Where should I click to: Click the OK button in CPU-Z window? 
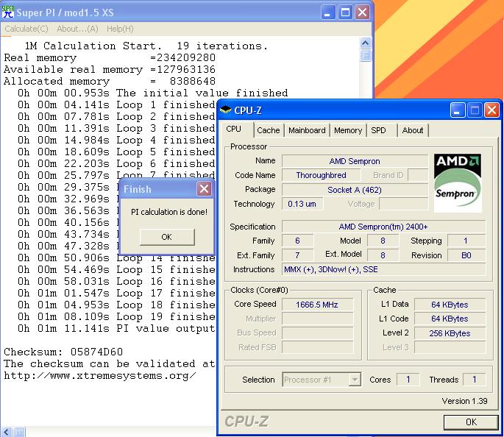point(471,422)
